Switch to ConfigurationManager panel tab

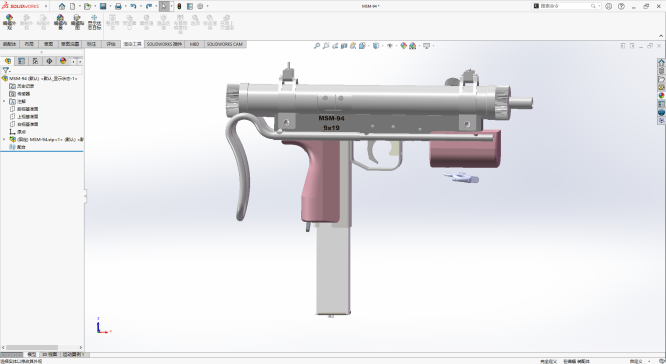[x=35, y=61]
